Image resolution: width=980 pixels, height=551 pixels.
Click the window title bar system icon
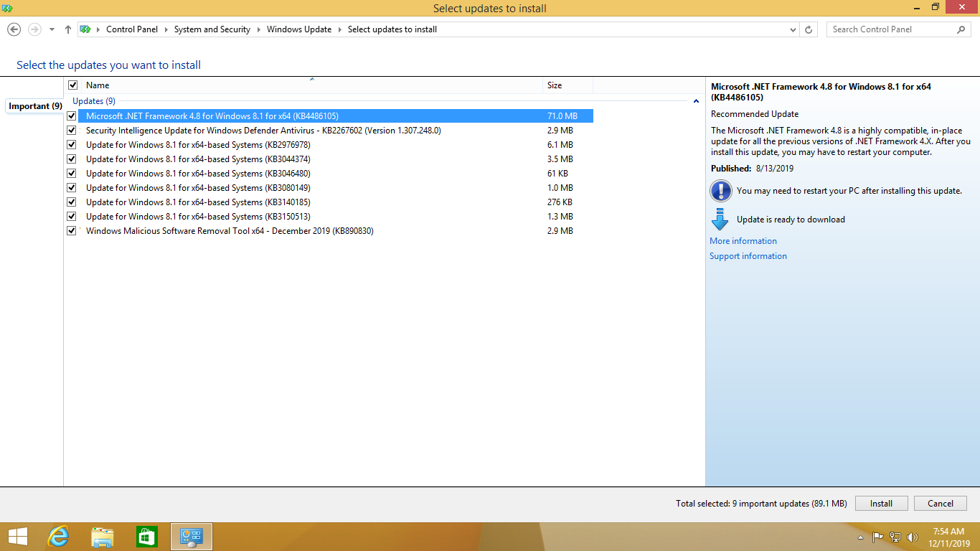[x=8, y=8]
